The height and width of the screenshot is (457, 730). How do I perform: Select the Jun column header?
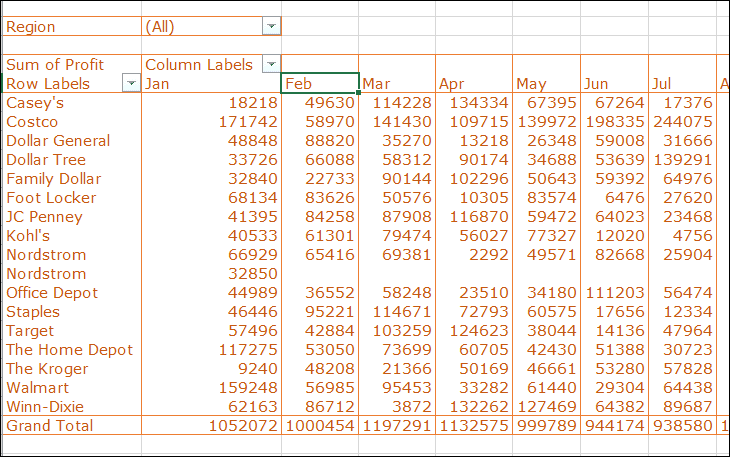click(615, 83)
